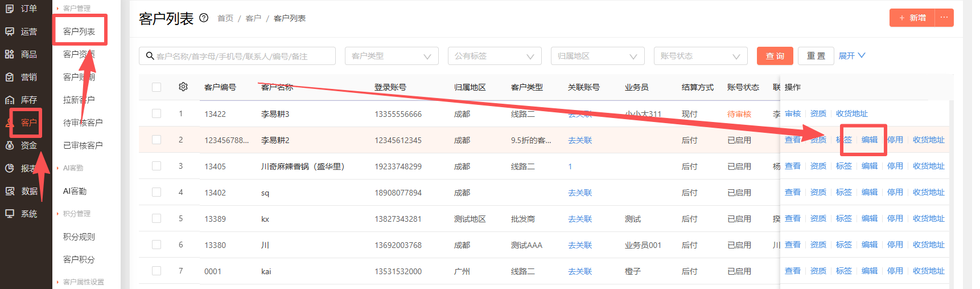Check the row for 李易耕3
Image resolution: width=980 pixels, height=289 pixels.
click(157, 113)
